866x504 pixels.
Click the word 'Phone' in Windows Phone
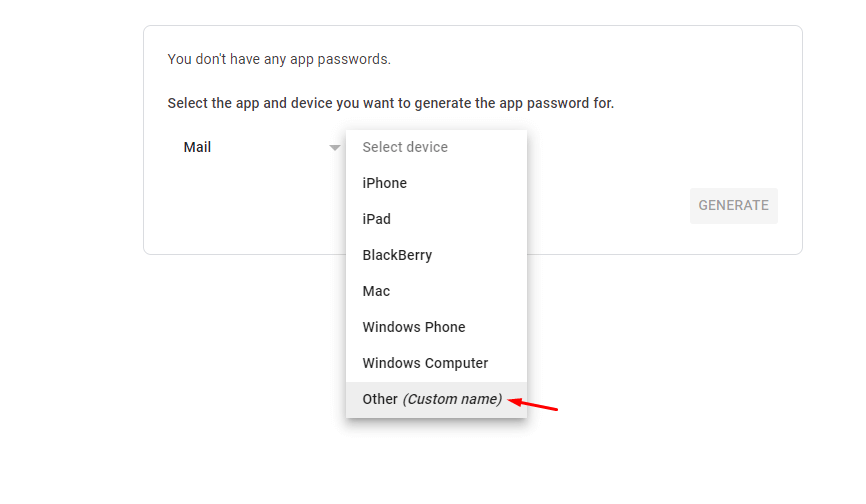click(x=445, y=327)
